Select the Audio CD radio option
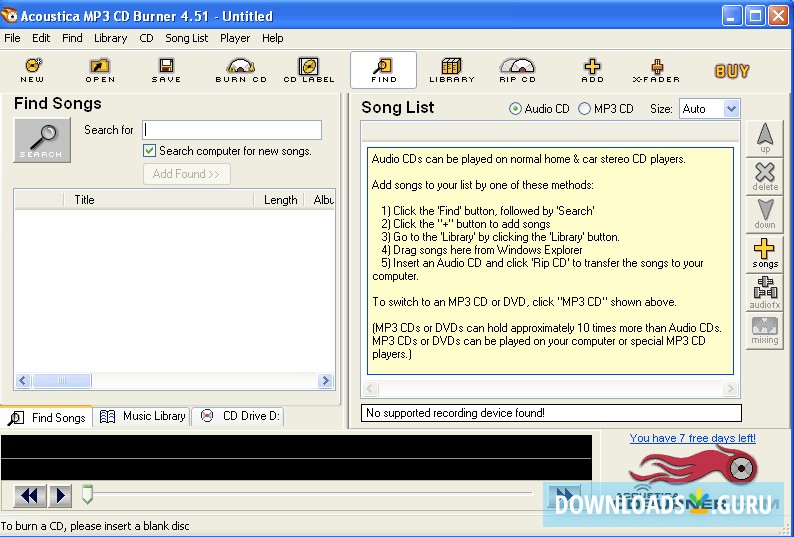The width and height of the screenshot is (794, 537). click(x=514, y=108)
